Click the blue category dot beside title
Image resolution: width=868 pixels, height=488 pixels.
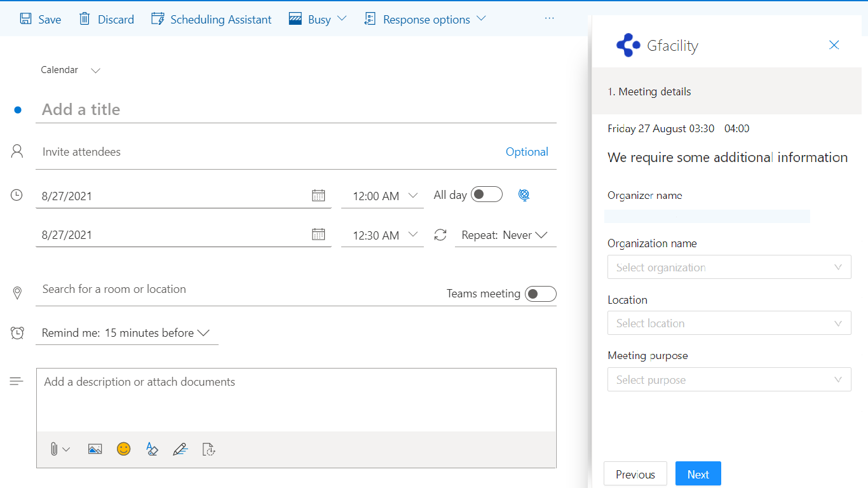coord(18,110)
